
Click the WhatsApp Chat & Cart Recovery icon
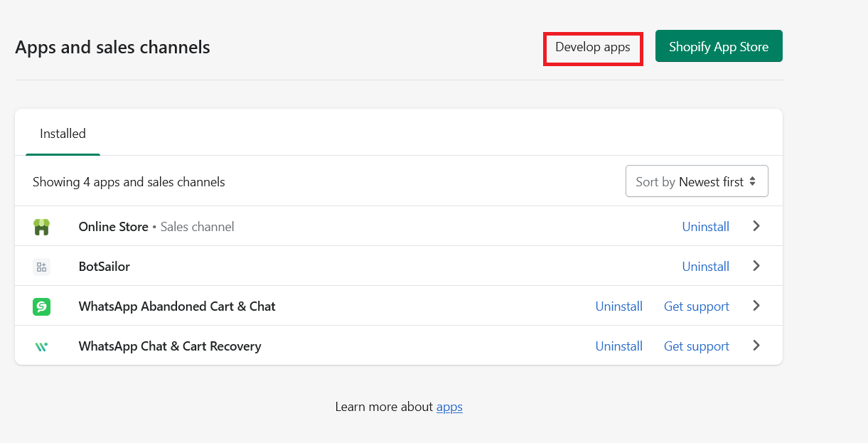41,346
